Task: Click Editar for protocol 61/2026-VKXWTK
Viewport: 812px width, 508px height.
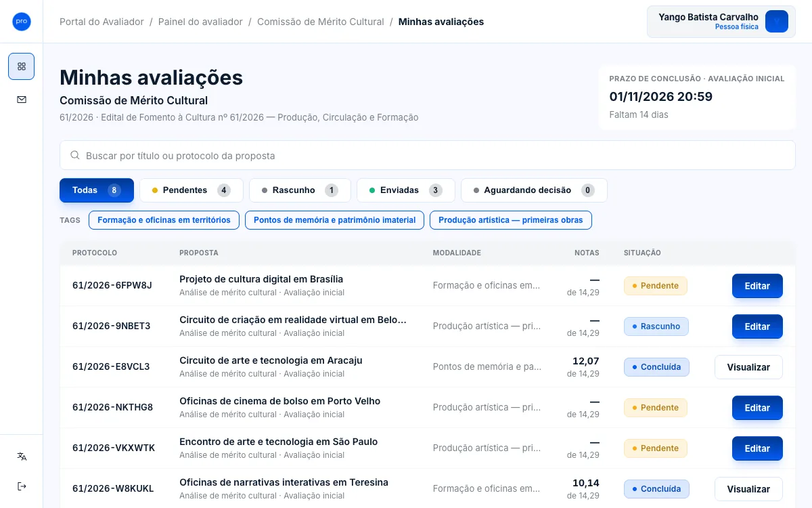Action: 757,448
